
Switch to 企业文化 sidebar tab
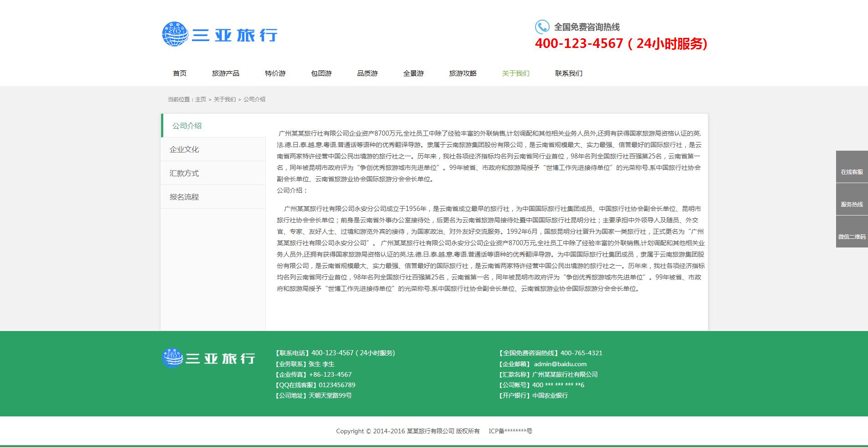click(184, 149)
